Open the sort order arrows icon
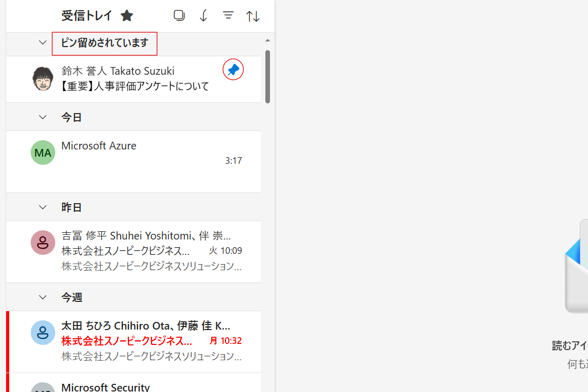This screenshot has height=392, width=588. pyautogui.click(x=253, y=16)
